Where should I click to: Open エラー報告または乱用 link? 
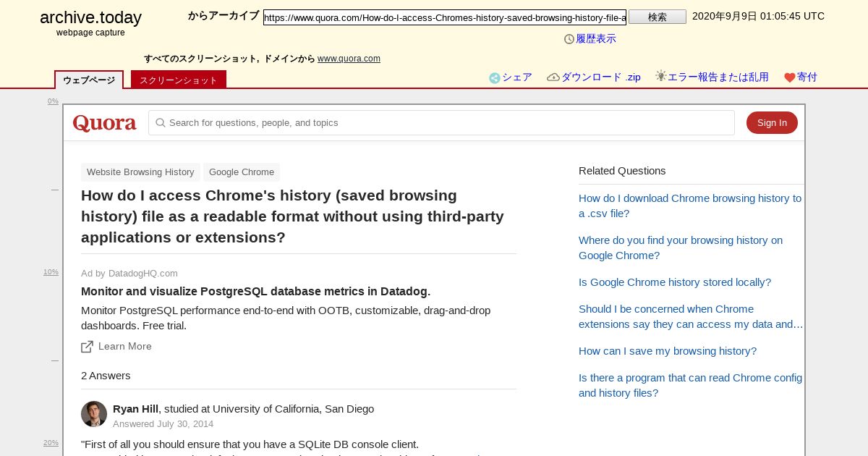(718, 77)
